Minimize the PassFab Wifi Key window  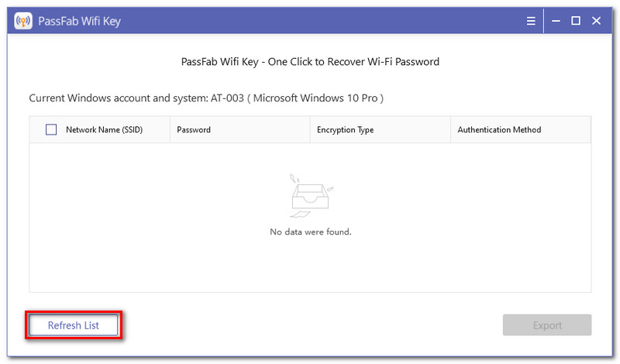(x=555, y=21)
